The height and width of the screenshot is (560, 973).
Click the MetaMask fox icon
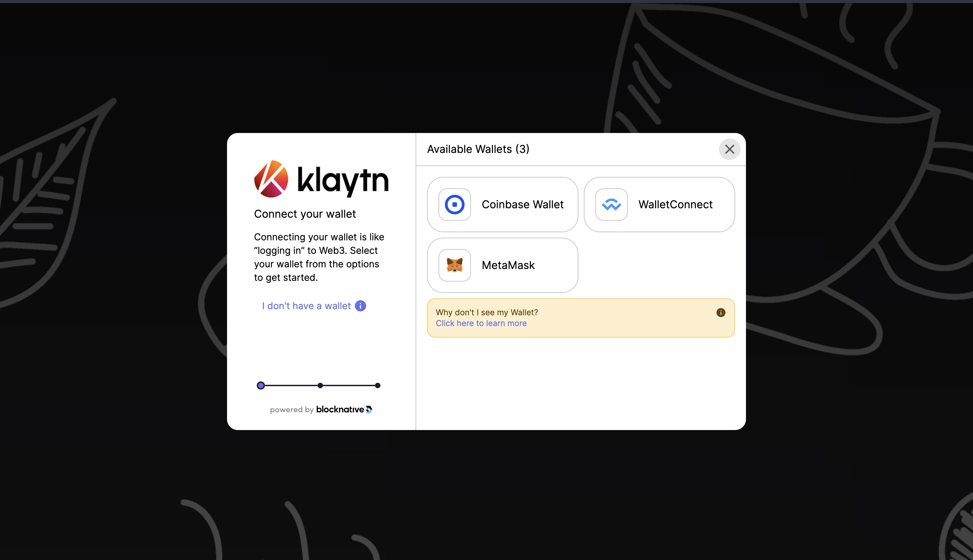pyautogui.click(x=454, y=265)
